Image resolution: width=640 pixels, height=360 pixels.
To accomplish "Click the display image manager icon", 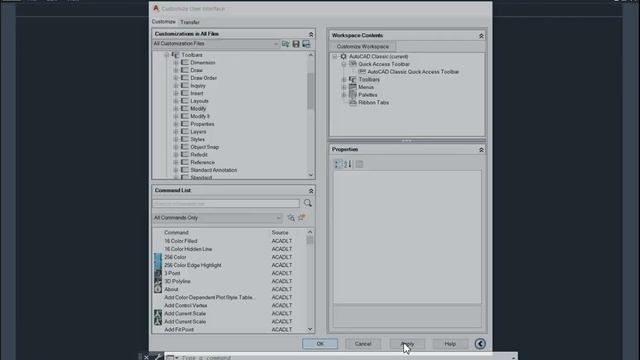I will pyautogui.click(x=306, y=44).
